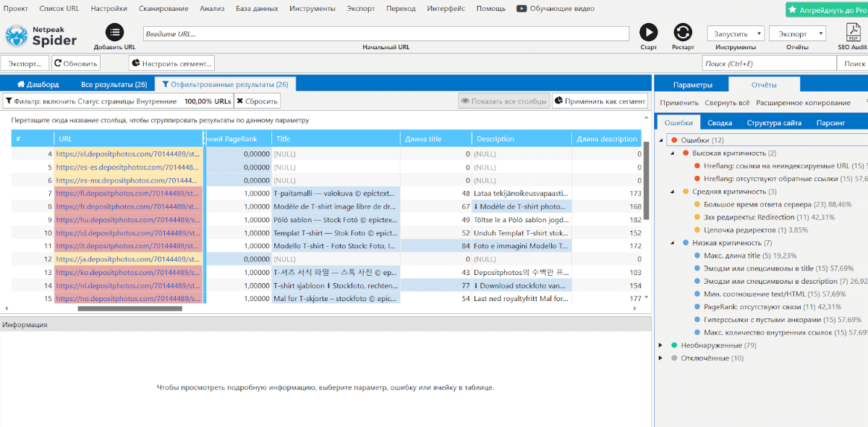Image resolution: width=868 pixels, height=427 pixels.
Task: Open the Сканирование menu
Action: (162, 9)
